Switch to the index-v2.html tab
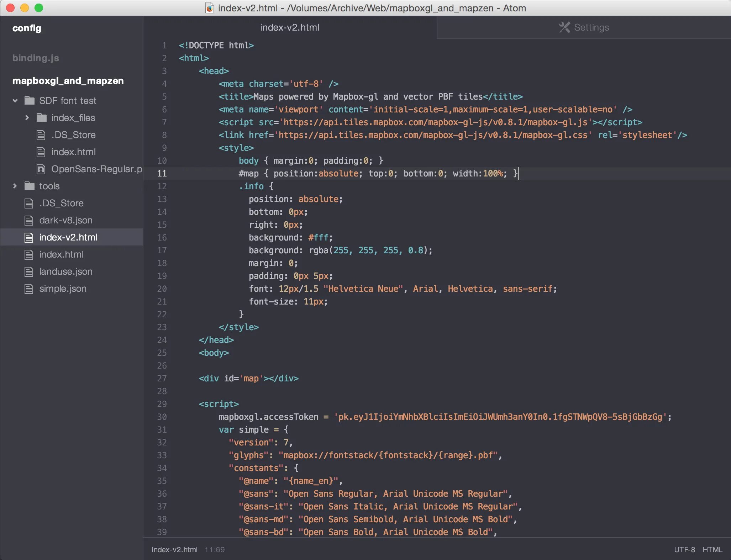731x560 pixels. [x=290, y=27]
